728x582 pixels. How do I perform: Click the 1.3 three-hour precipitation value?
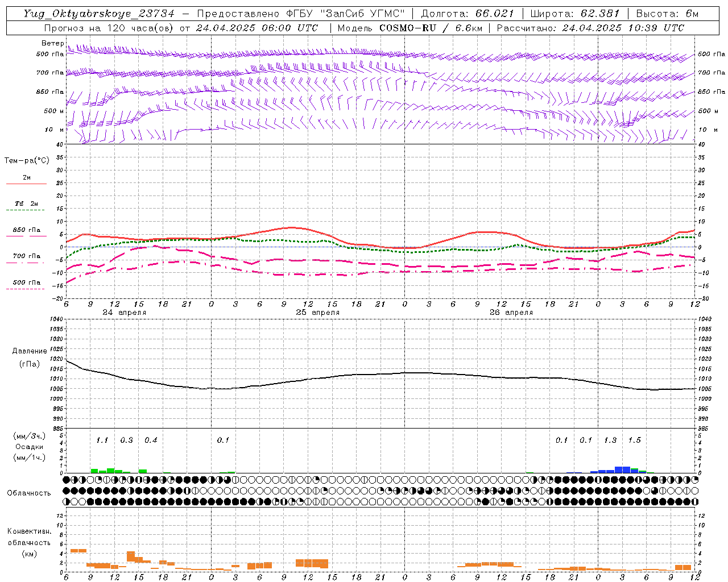pos(610,440)
